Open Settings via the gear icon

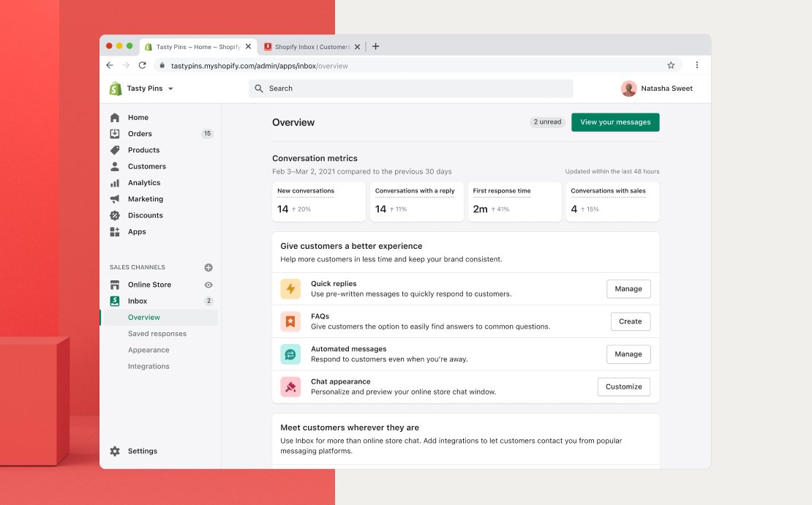(116, 451)
